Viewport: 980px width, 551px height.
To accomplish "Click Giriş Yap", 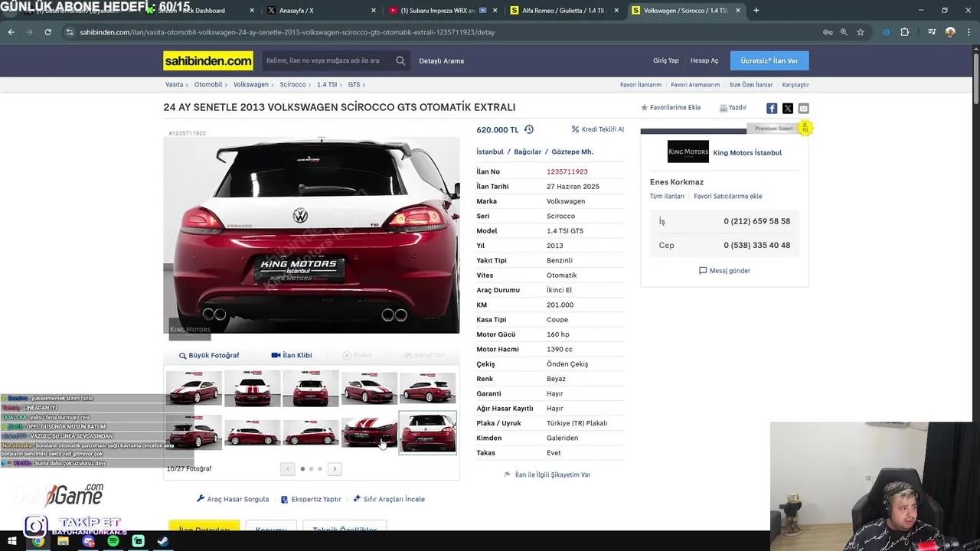I will 666,60.
